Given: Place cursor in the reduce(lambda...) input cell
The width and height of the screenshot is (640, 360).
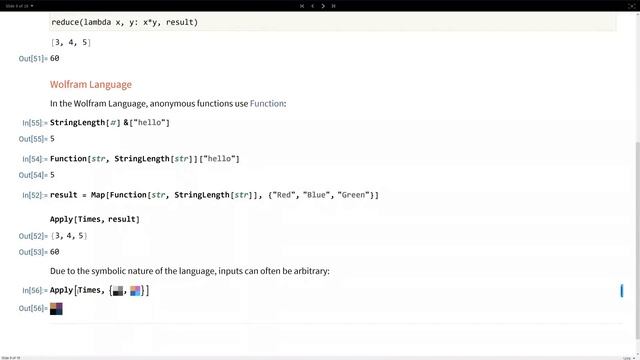Looking at the screenshot, I should 333,22.
